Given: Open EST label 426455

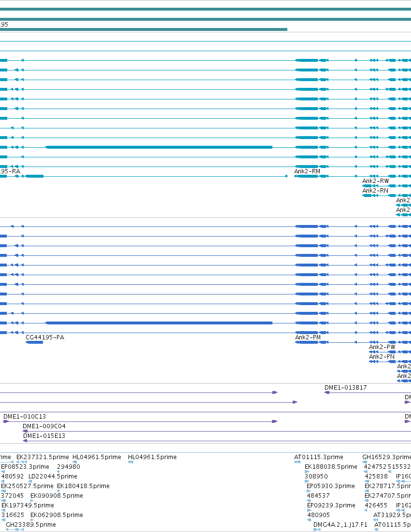Looking at the screenshot, I should click(376, 505).
